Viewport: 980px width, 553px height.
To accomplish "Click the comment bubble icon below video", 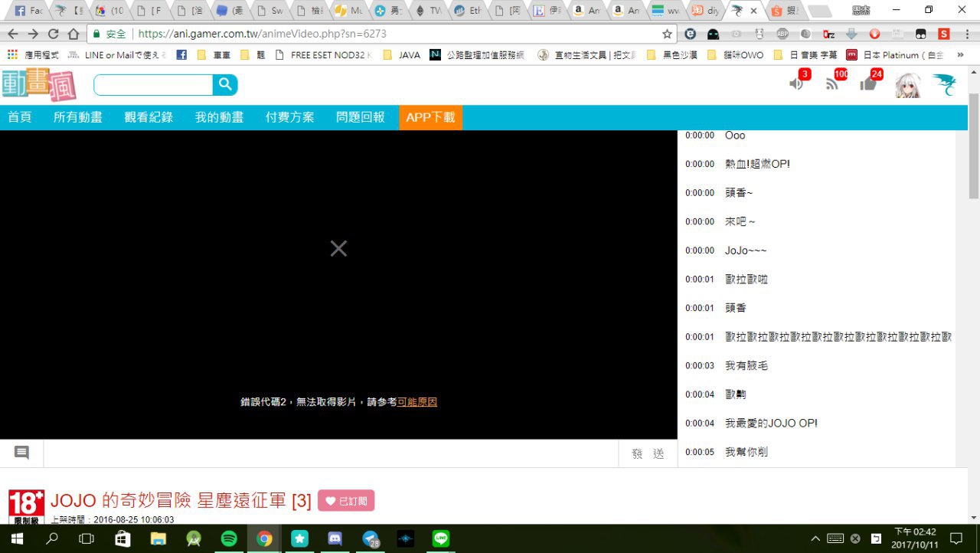I will click(21, 453).
